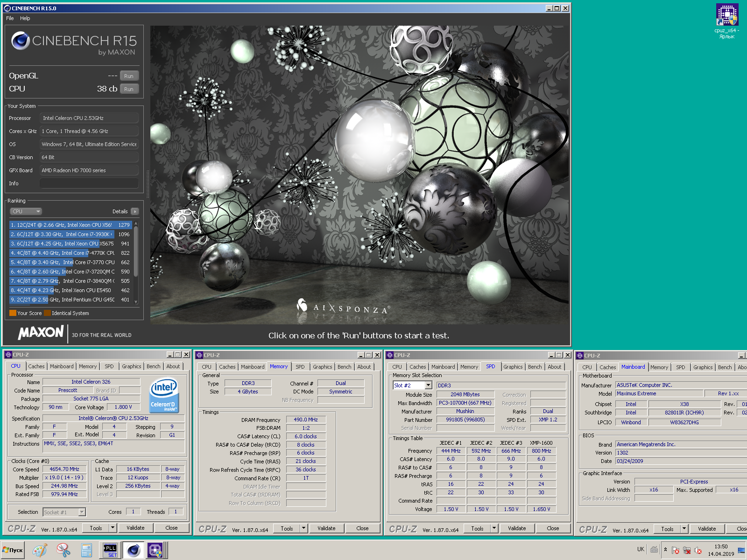747x560 pixels.
Task: Click the CPU-Z CPU window title icon
Action: pyautogui.click(x=8, y=355)
